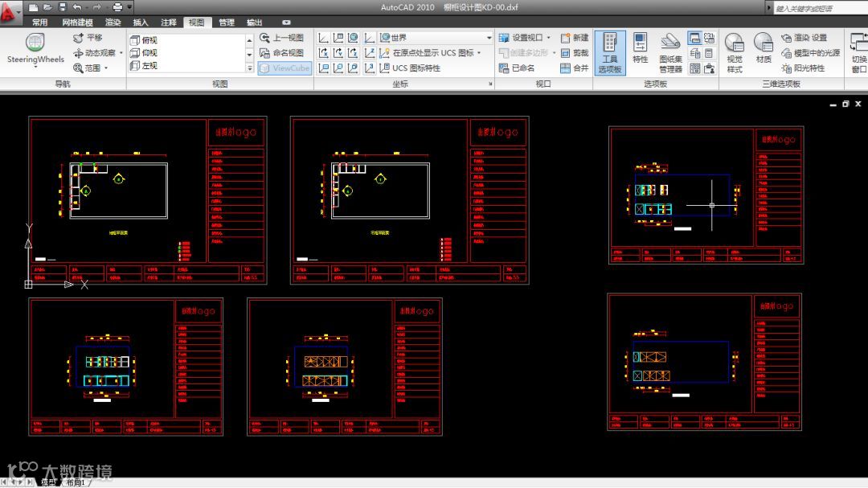Click the 坐标 panel dialog launcher arrow
This screenshot has width=868, height=488.
[x=490, y=84]
